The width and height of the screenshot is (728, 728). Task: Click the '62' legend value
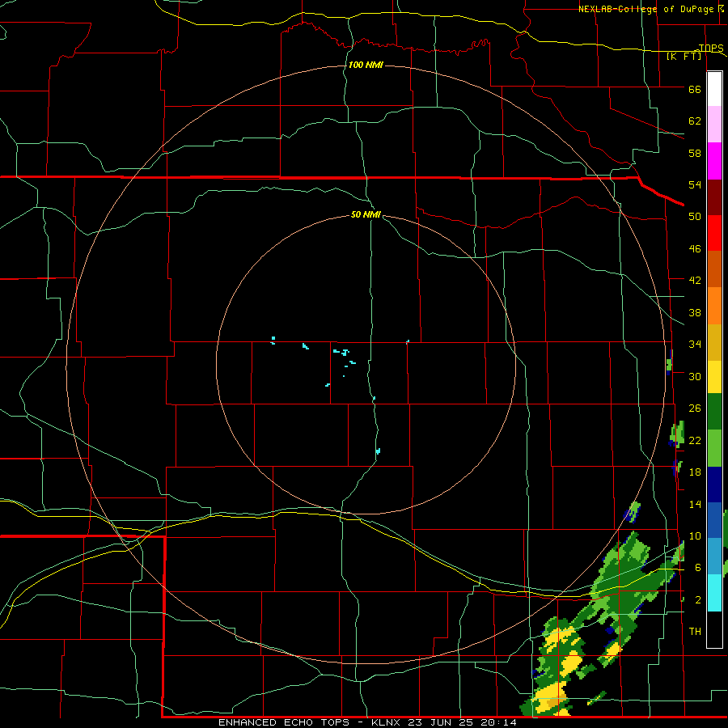click(x=695, y=121)
